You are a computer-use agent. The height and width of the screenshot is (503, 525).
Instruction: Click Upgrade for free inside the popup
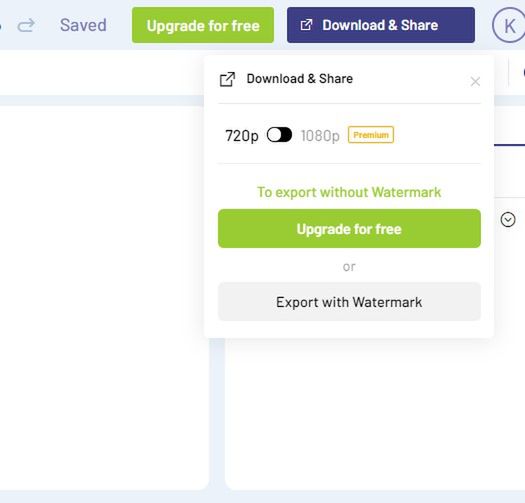tap(349, 229)
